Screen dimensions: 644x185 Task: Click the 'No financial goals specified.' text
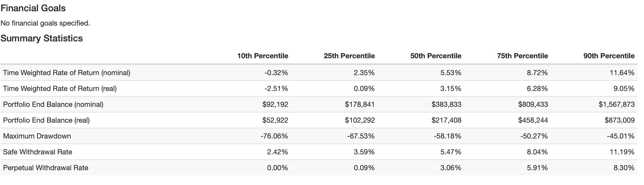pyautogui.click(x=45, y=23)
